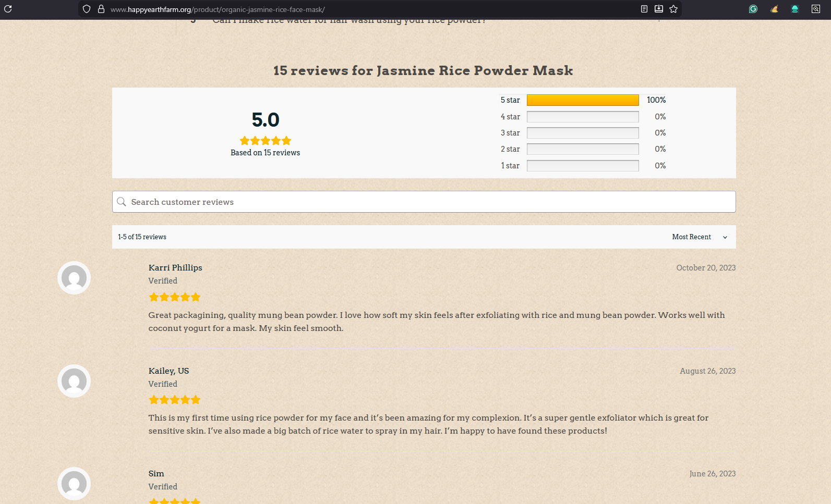
Task: Click the 5 star rating filter bar
Action: tap(583, 100)
